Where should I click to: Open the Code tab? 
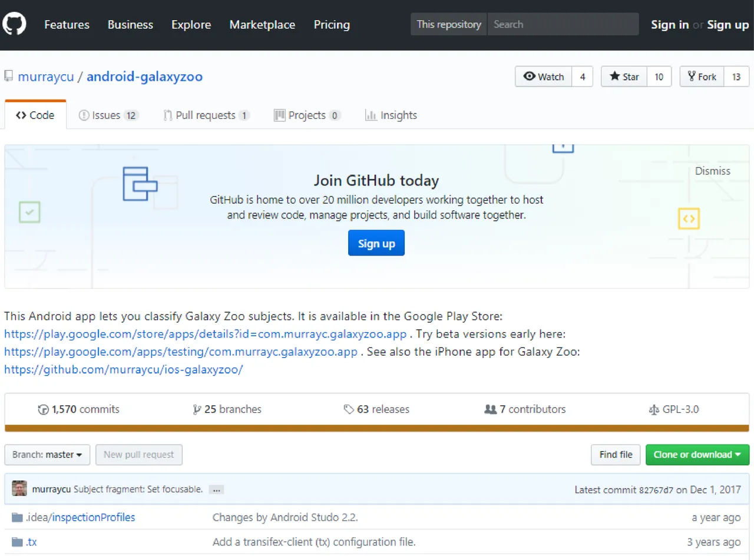[x=35, y=115]
